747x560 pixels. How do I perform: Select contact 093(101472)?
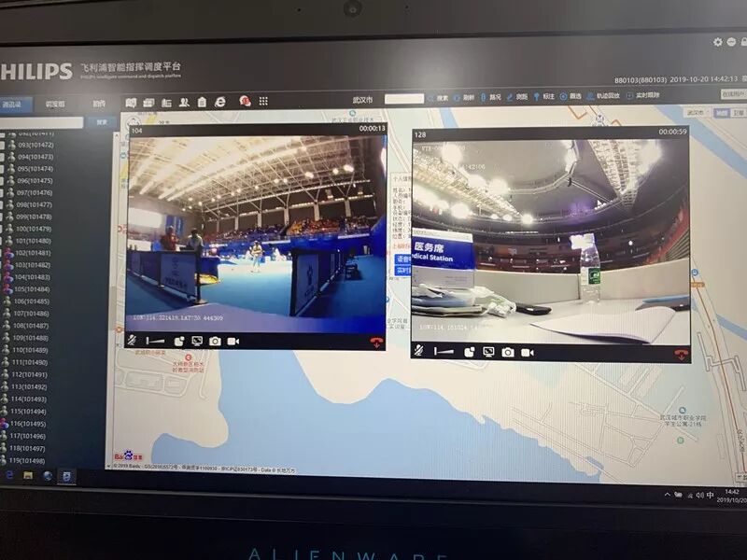(35, 145)
